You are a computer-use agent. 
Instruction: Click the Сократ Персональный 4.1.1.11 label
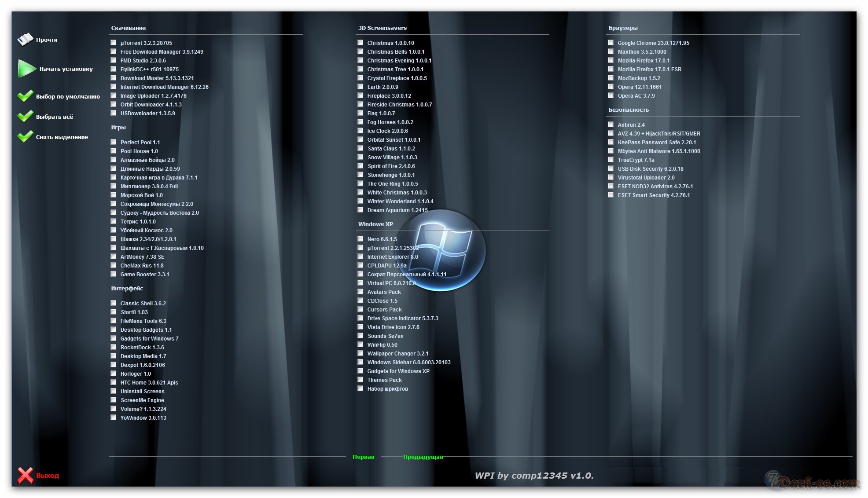[407, 275]
